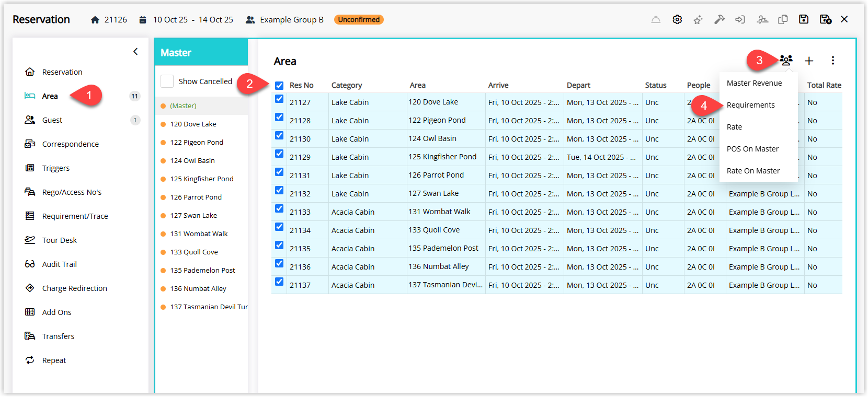Uncheck the checkbox for reservation 21127

[279, 99]
